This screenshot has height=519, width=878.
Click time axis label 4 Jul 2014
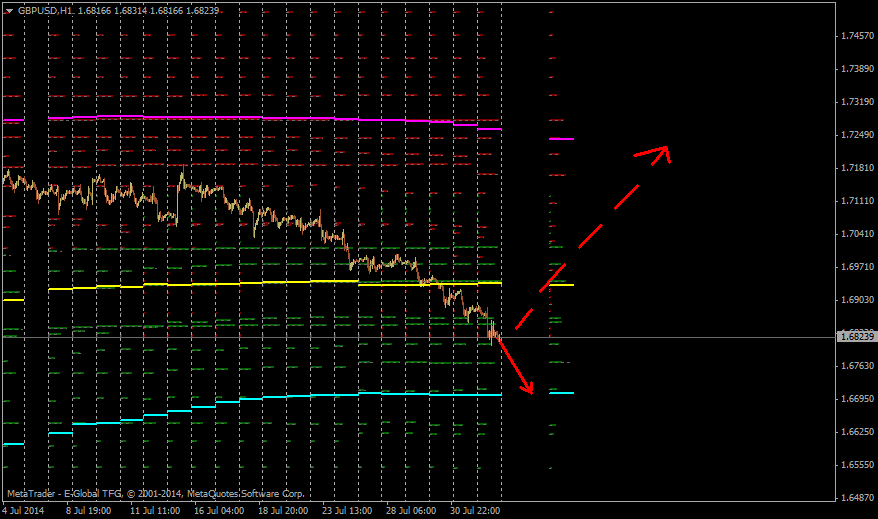pos(23,511)
